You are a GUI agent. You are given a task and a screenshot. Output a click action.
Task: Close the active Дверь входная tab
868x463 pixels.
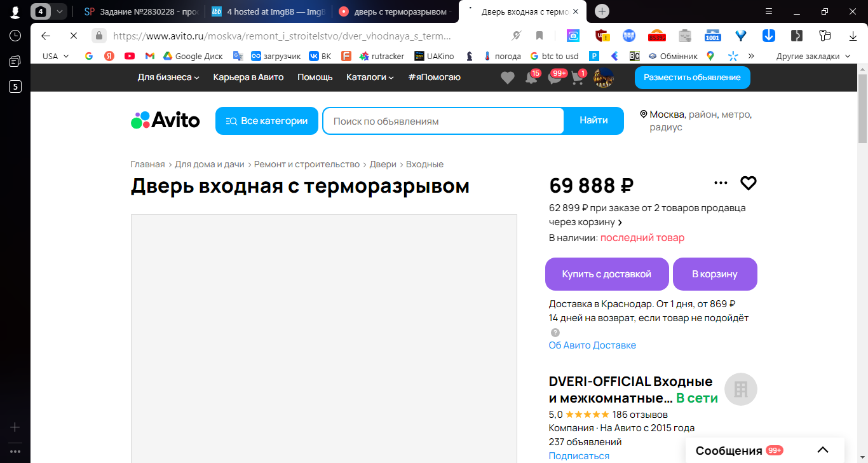click(x=576, y=11)
